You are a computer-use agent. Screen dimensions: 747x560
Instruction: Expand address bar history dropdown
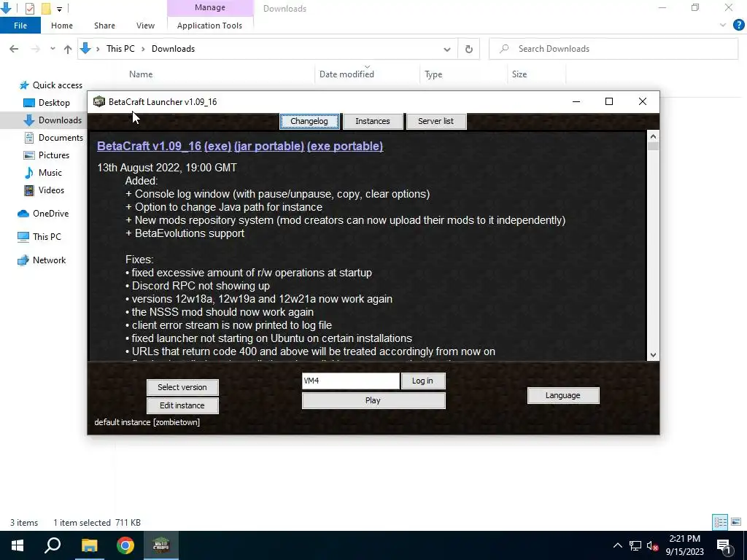(x=447, y=49)
